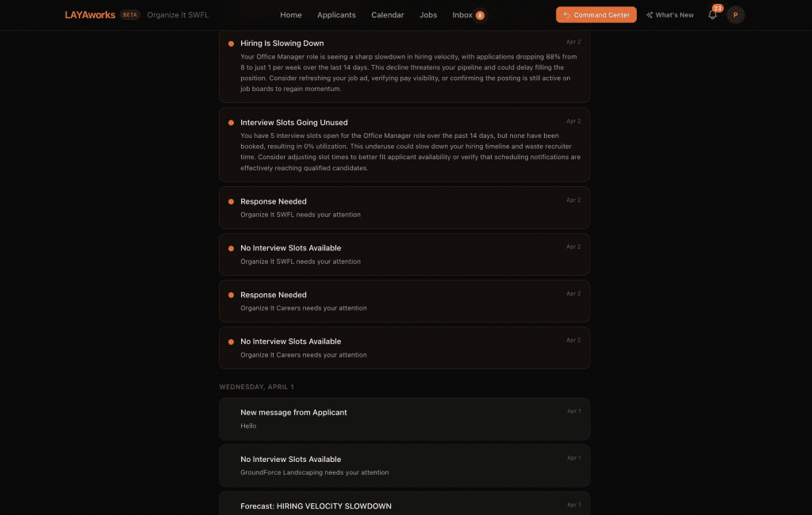Open the notifications bell icon
This screenshot has width=812, height=515.
(712, 15)
